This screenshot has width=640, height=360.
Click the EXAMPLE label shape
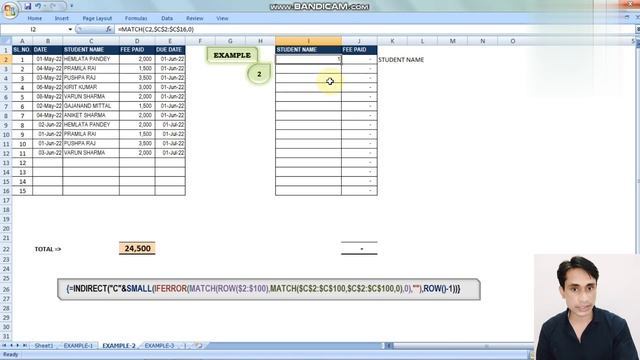pyautogui.click(x=232, y=55)
